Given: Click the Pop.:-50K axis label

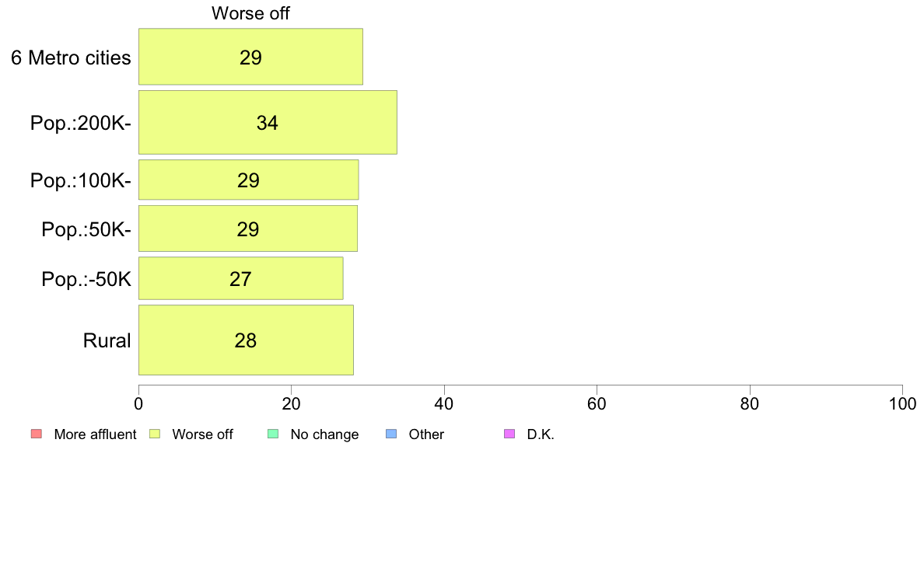Looking at the screenshot, I should [86, 279].
